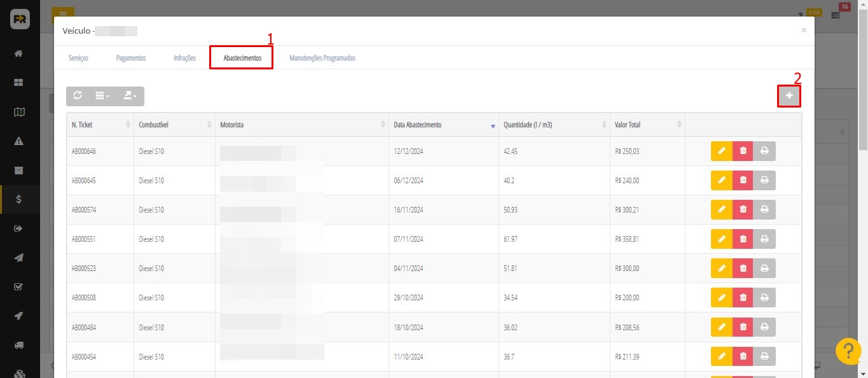Edit ticket AB000646 with the pencil icon

(721, 151)
